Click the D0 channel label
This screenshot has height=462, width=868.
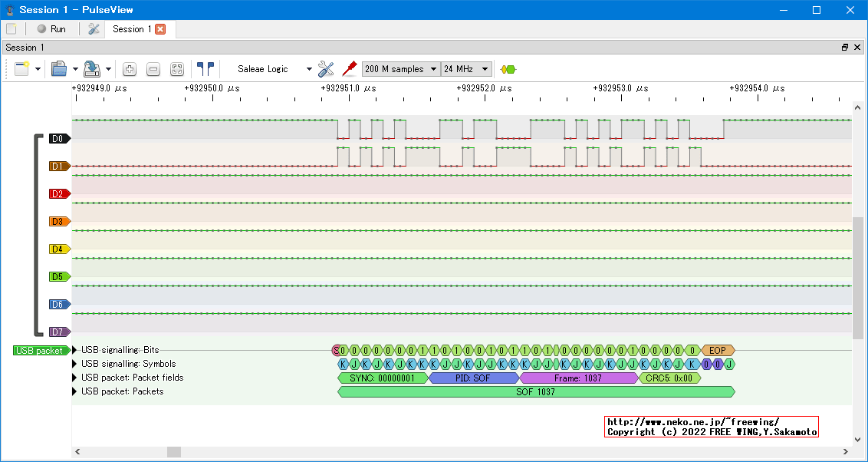coord(59,139)
